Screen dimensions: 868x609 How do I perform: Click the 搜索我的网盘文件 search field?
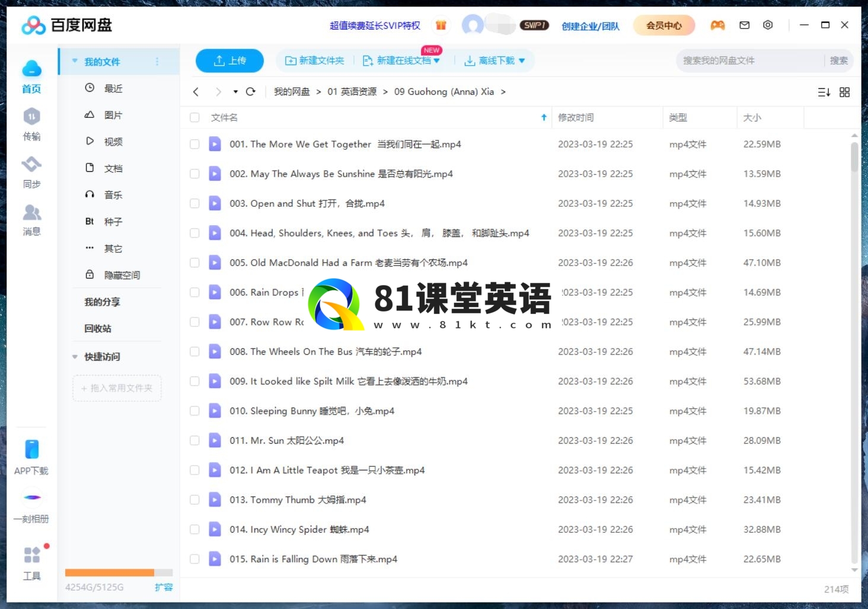coord(750,60)
